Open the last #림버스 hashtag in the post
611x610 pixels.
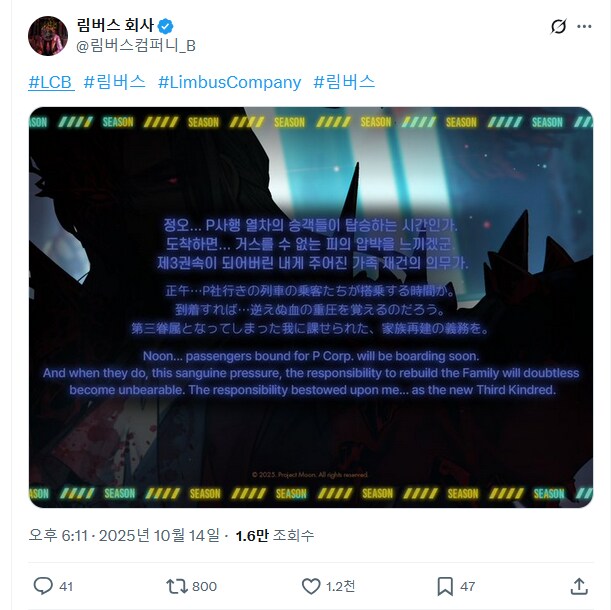pyautogui.click(x=344, y=82)
